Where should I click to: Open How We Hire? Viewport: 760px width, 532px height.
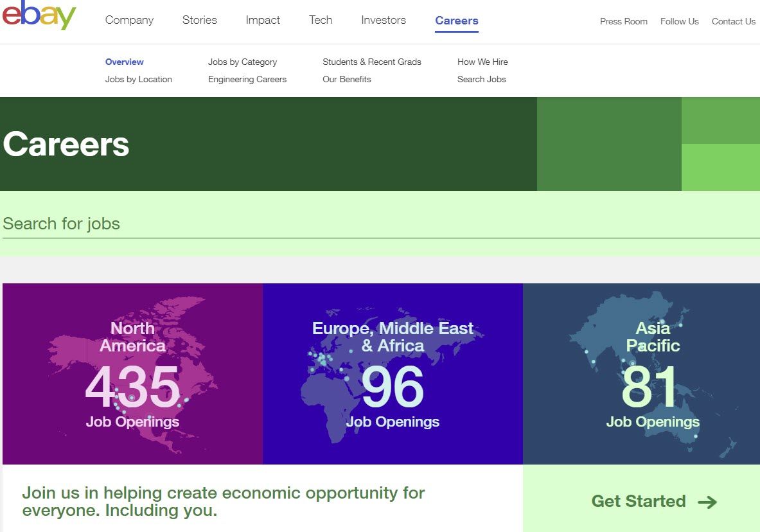482,62
